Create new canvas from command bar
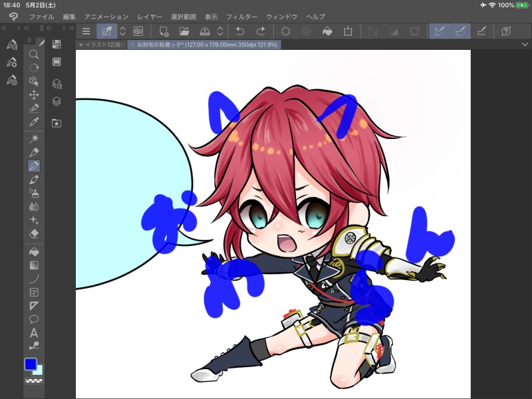Image resolution: width=532 pixels, height=399 pixels. coord(164,31)
